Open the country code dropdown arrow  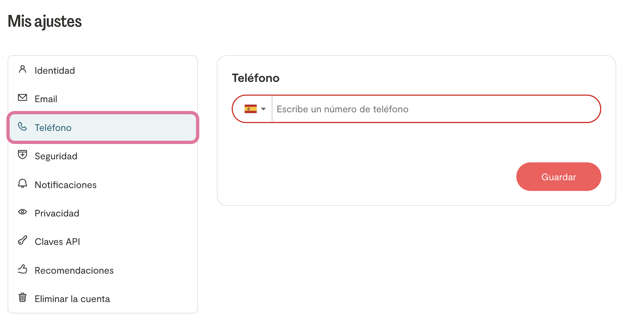tap(264, 109)
